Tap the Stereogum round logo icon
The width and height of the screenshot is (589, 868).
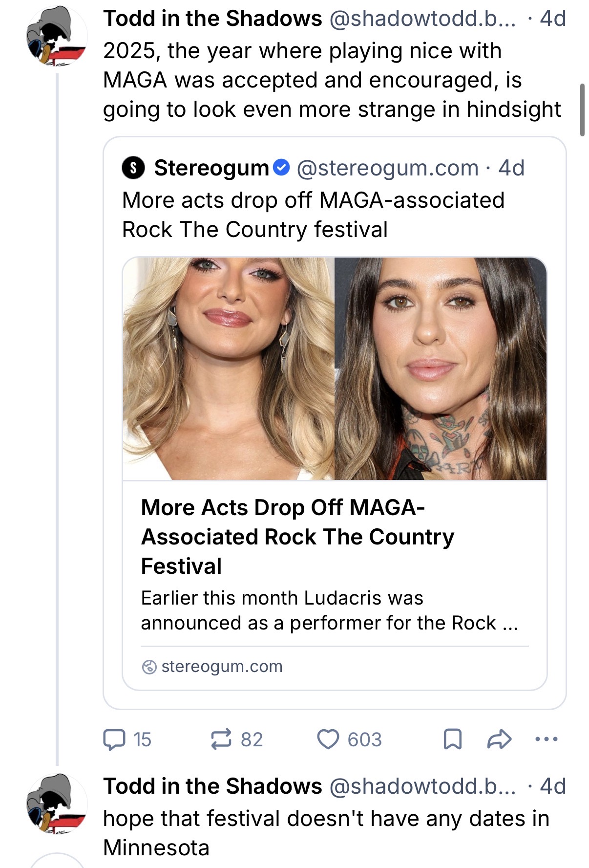(133, 168)
